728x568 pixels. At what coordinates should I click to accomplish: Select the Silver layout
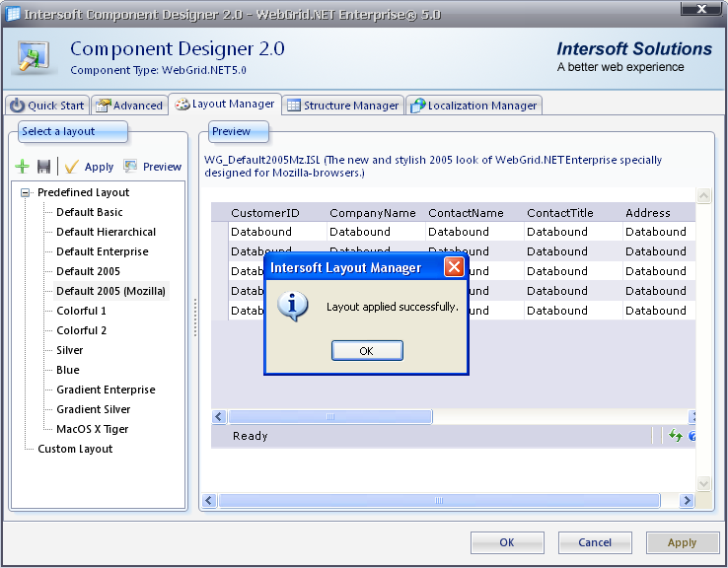[x=70, y=350]
